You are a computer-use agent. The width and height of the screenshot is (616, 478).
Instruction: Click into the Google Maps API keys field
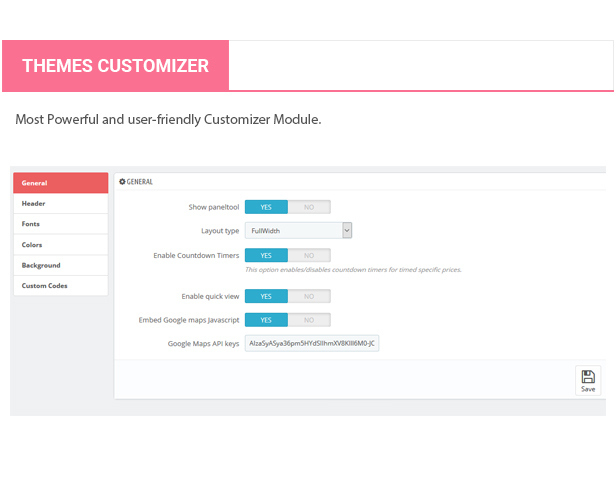312,343
